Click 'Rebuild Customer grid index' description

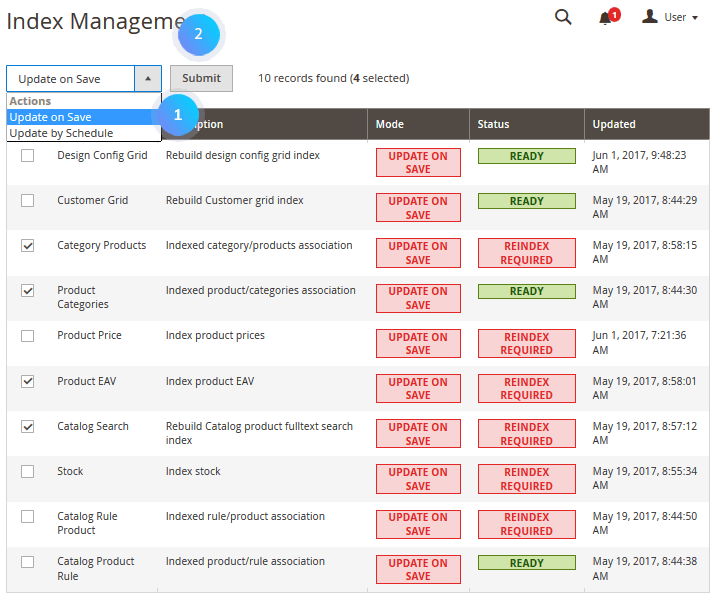pos(234,201)
